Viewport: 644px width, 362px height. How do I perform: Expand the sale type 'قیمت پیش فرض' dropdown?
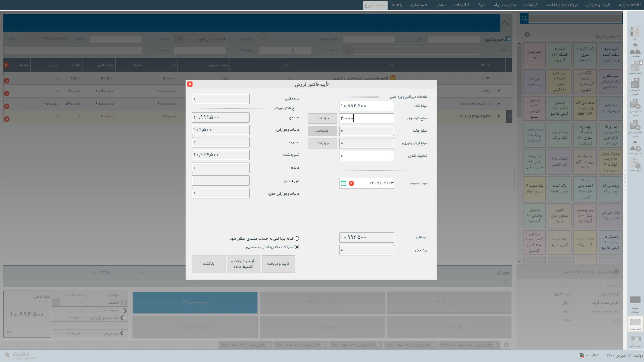[x=179, y=39]
